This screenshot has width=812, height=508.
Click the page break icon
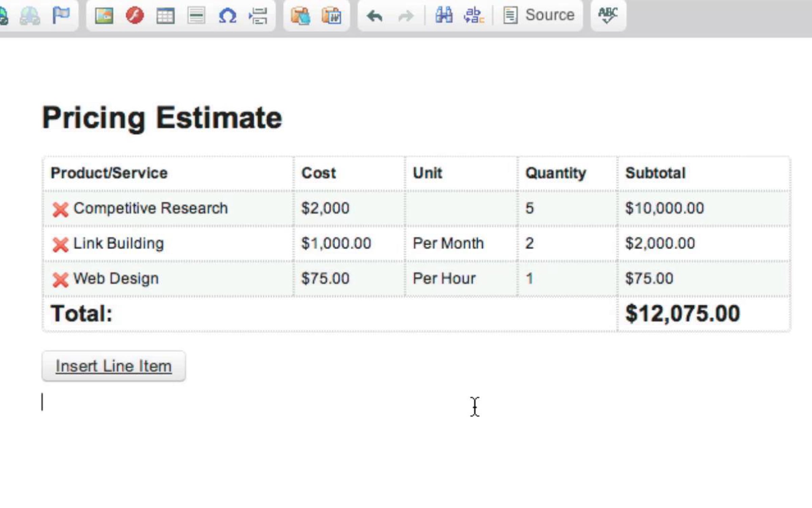coord(258,16)
